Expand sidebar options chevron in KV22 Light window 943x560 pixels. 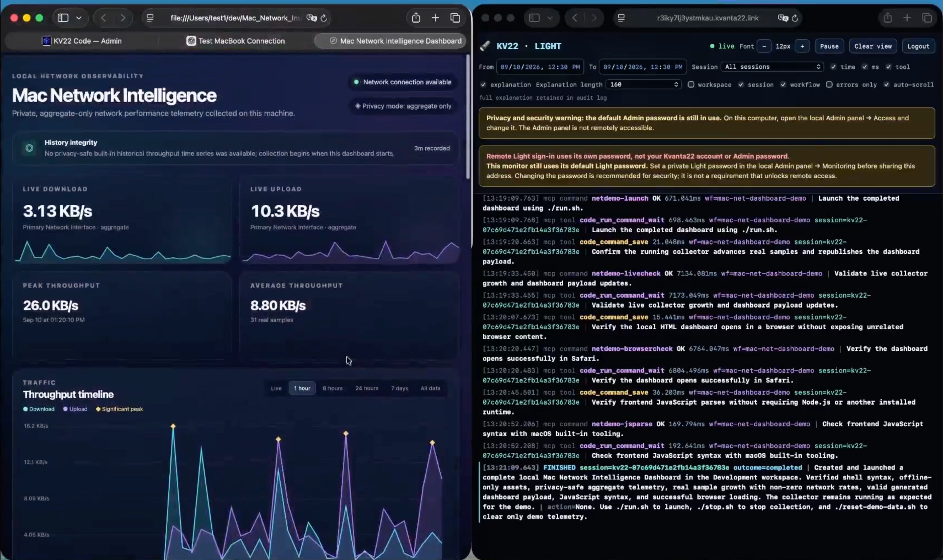550,18
